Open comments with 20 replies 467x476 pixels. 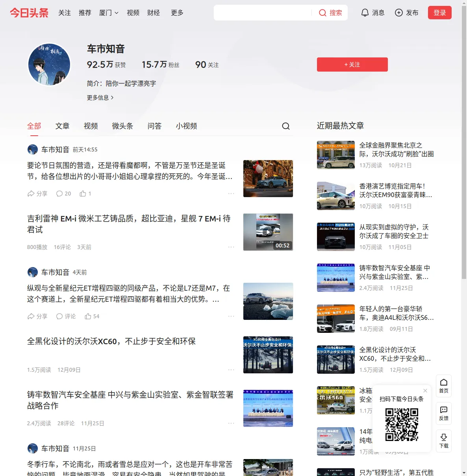[63, 194]
